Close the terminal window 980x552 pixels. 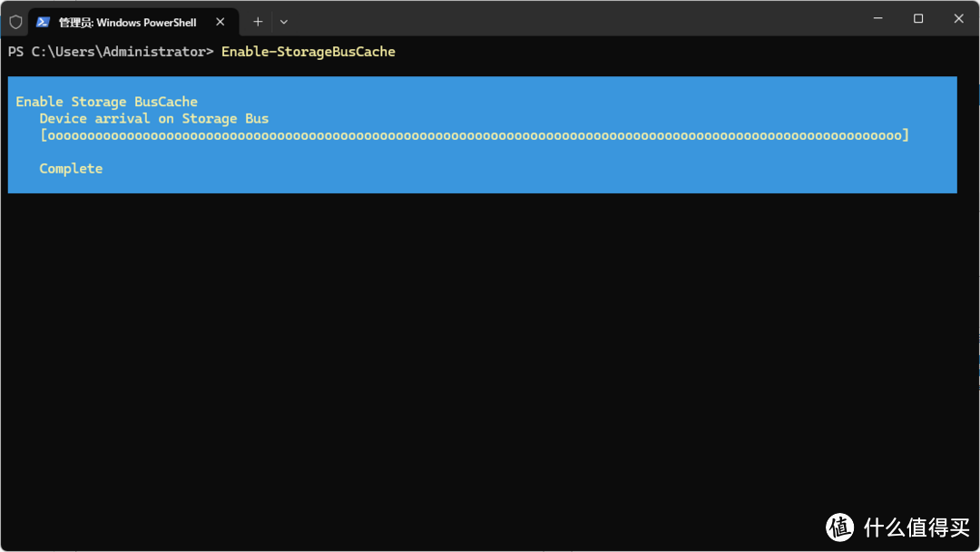click(x=959, y=19)
